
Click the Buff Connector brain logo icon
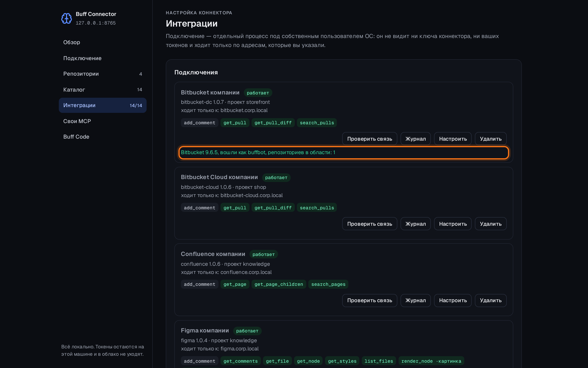(x=66, y=18)
